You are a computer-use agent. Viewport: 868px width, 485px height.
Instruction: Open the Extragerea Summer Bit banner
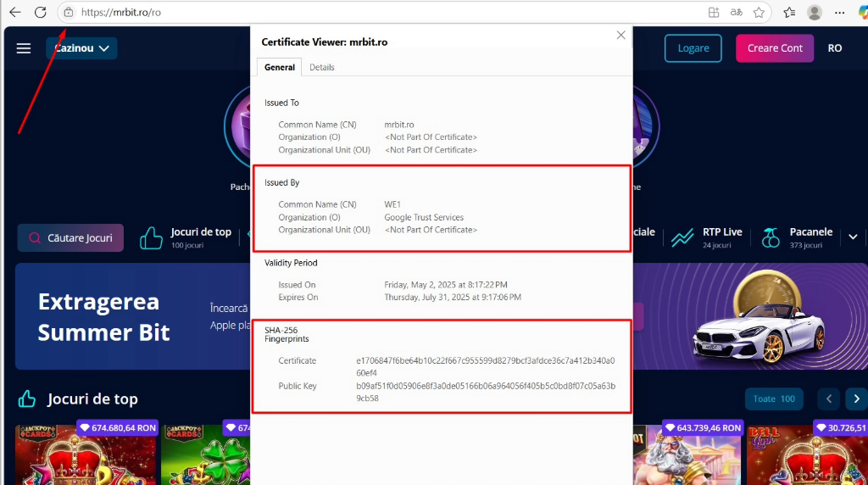coord(133,316)
